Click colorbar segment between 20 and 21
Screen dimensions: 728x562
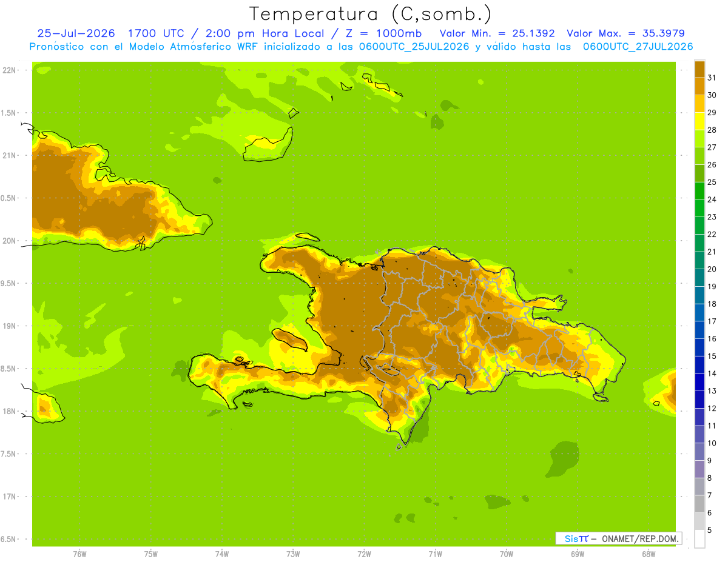pos(699,261)
